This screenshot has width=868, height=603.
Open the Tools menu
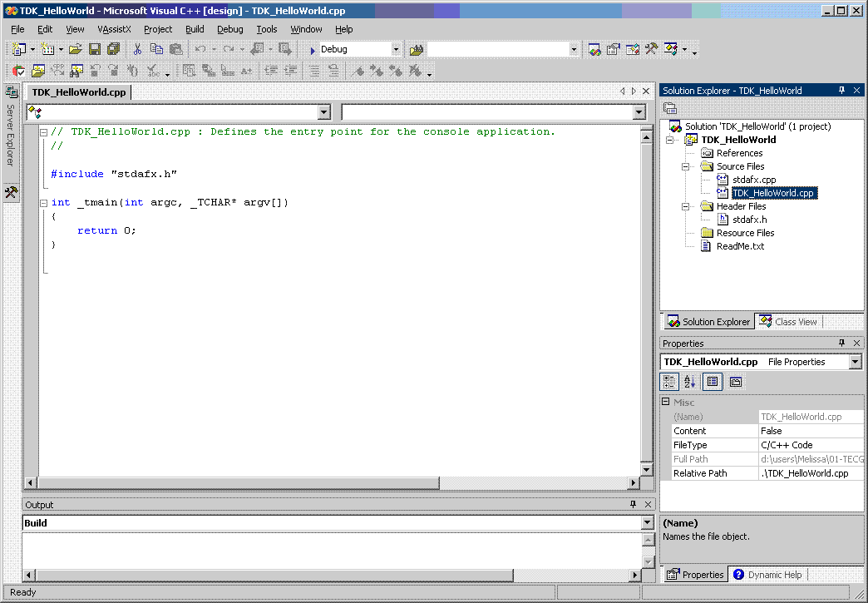[x=266, y=29]
